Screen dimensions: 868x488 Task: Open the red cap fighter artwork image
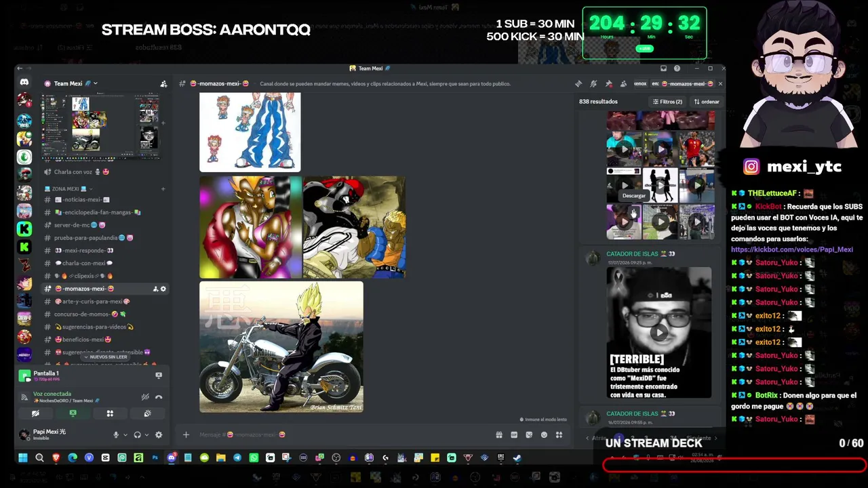pos(354,227)
